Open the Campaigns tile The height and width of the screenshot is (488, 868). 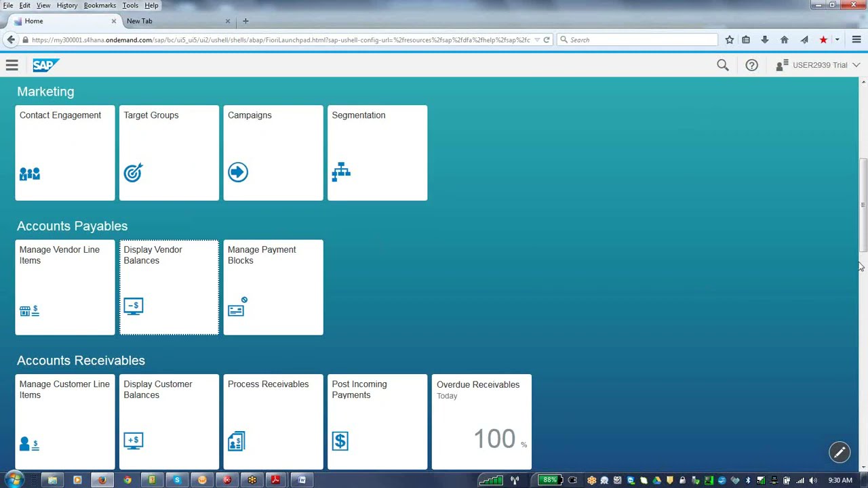coord(273,152)
